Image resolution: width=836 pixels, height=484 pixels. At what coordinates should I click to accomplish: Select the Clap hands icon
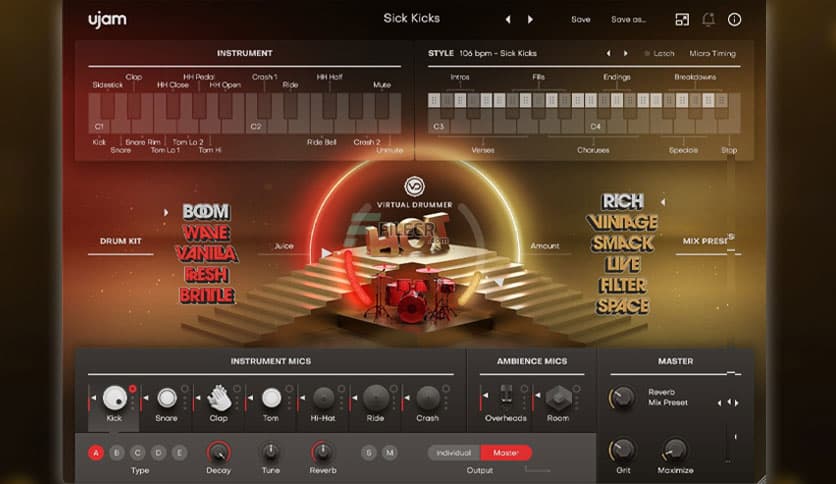[x=219, y=398]
